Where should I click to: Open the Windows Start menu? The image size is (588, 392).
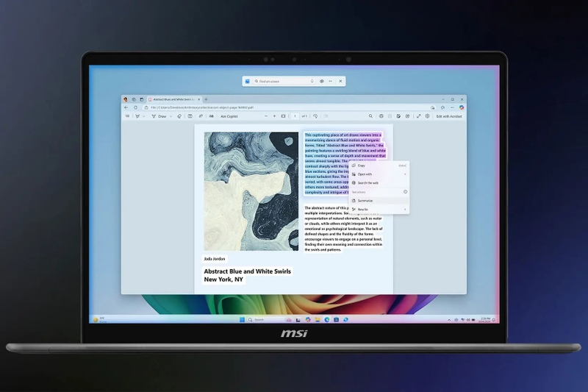point(242,320)
